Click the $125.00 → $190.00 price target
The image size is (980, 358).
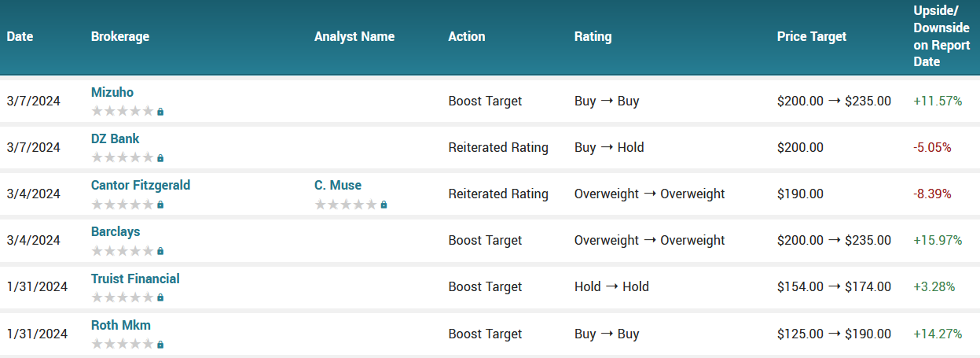coord(834,333)
